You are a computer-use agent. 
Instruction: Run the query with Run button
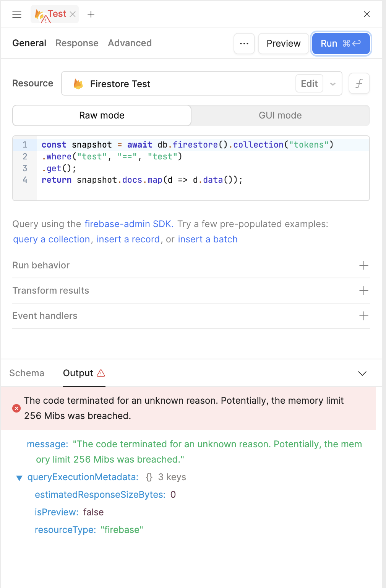341,44
